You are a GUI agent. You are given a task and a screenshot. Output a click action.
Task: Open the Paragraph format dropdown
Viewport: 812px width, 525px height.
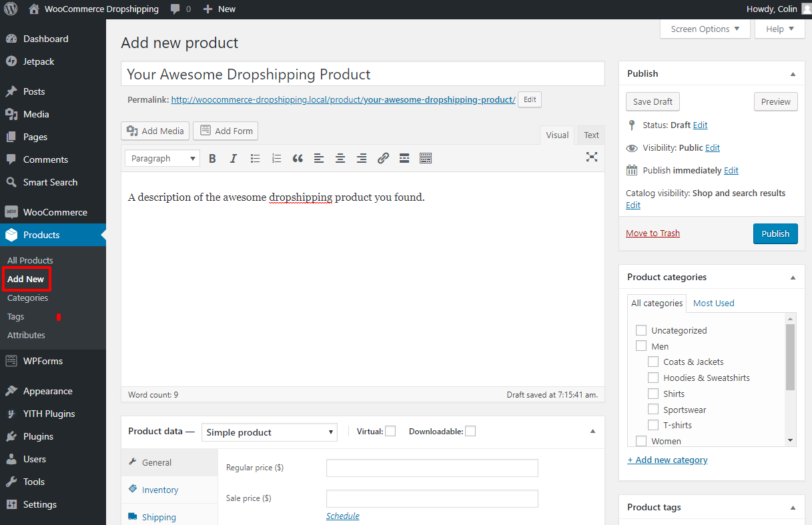162,159
